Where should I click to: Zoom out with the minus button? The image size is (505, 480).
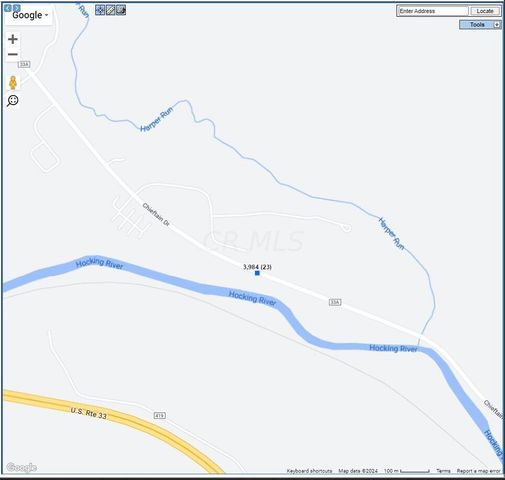(13, 54)
